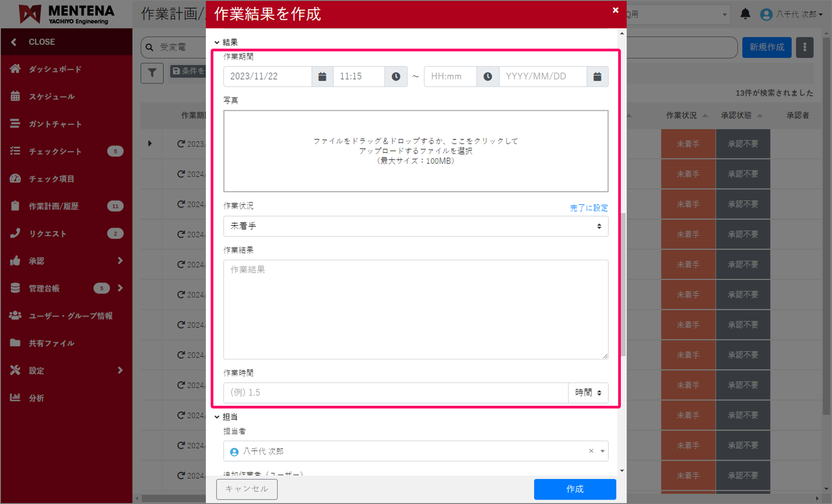Open the 時間 unit dropdown

point(588,392)
